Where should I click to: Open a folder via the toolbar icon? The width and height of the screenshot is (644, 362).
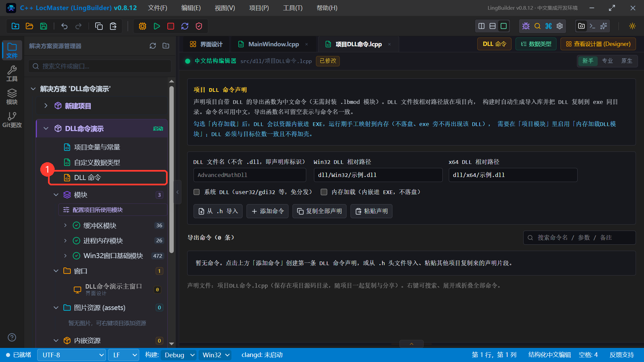[x=30, y=26]
